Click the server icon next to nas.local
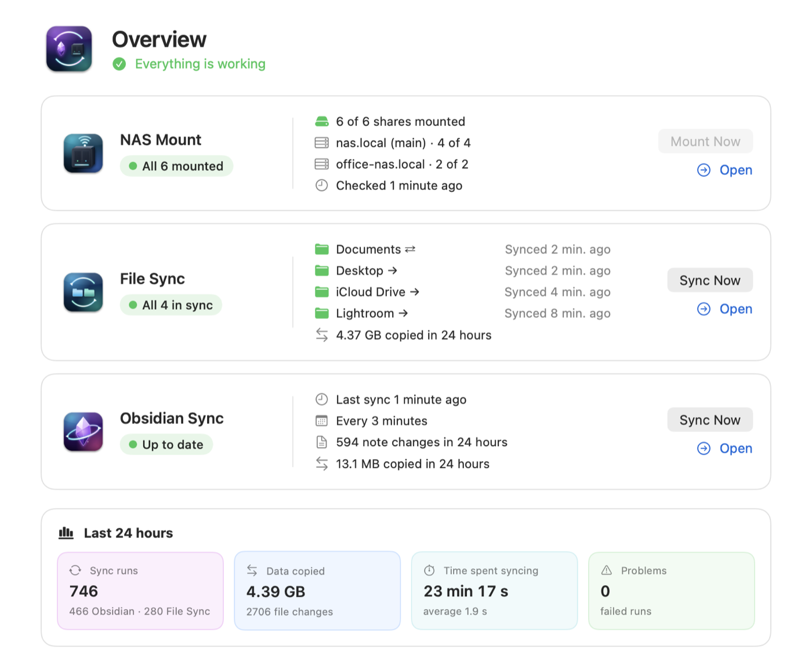This screenshot has width=812, height=667. tap(322, 143)
